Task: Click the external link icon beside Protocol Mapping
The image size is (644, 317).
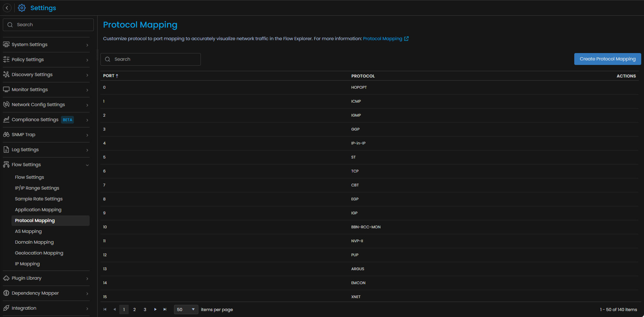Action: 406,38
